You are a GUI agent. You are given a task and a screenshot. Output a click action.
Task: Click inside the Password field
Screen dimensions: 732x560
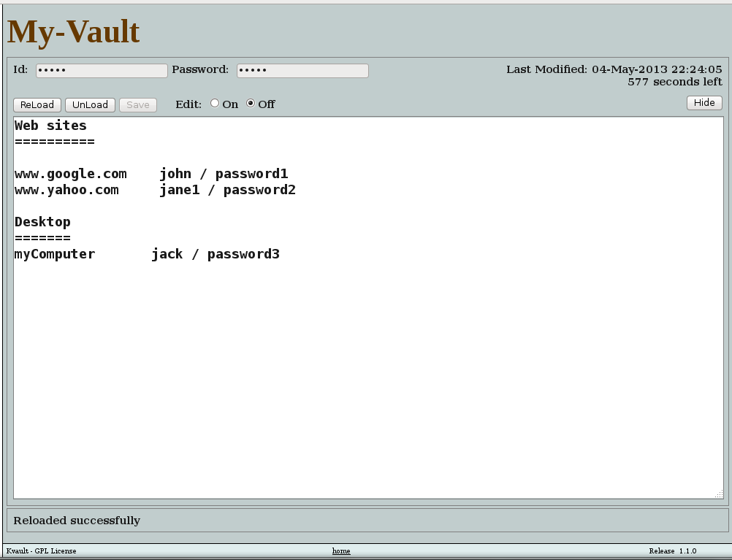click(x=302, y=70)
